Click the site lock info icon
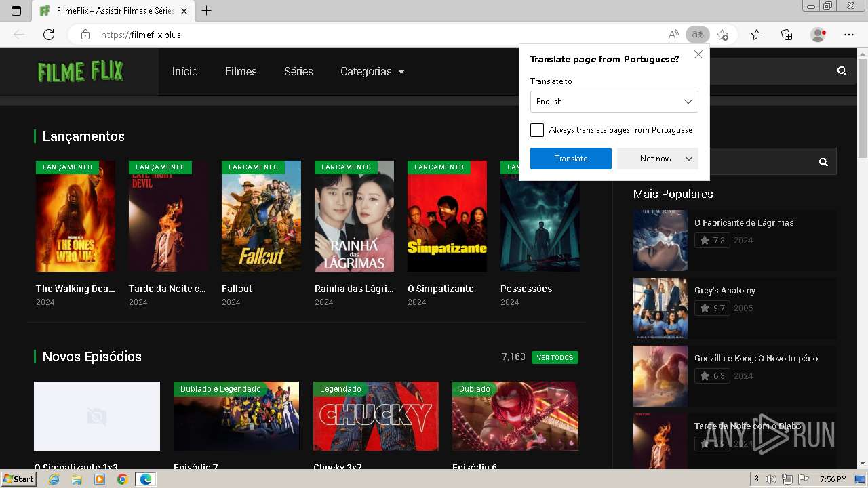Viewport: 868px width, 488px height. [x=85, y=35]
